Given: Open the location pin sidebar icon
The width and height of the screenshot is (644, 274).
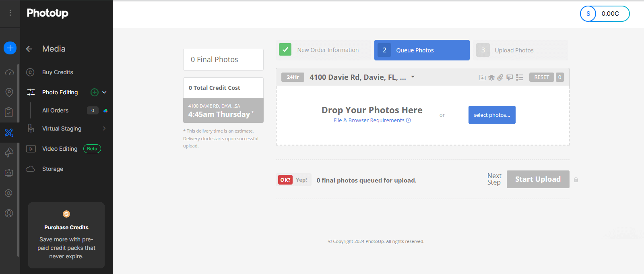Looking at the screenshot, I should (9, 92).
